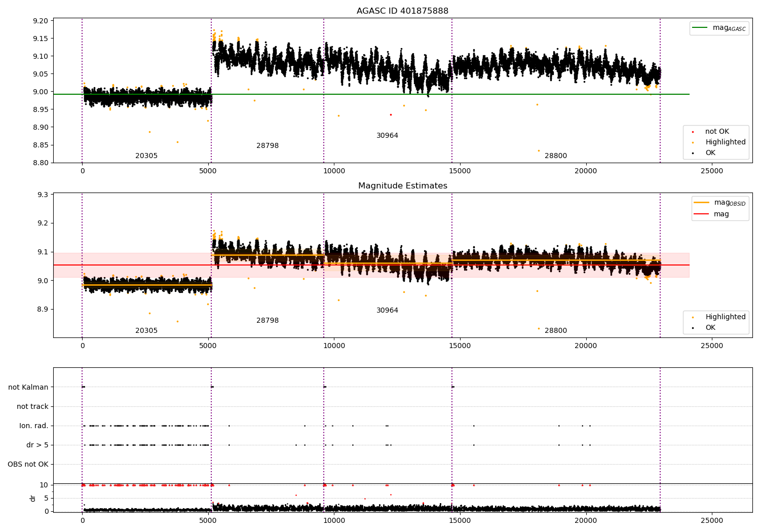Click obsid label 20305 in Magnitude Estimates plot

146,331
